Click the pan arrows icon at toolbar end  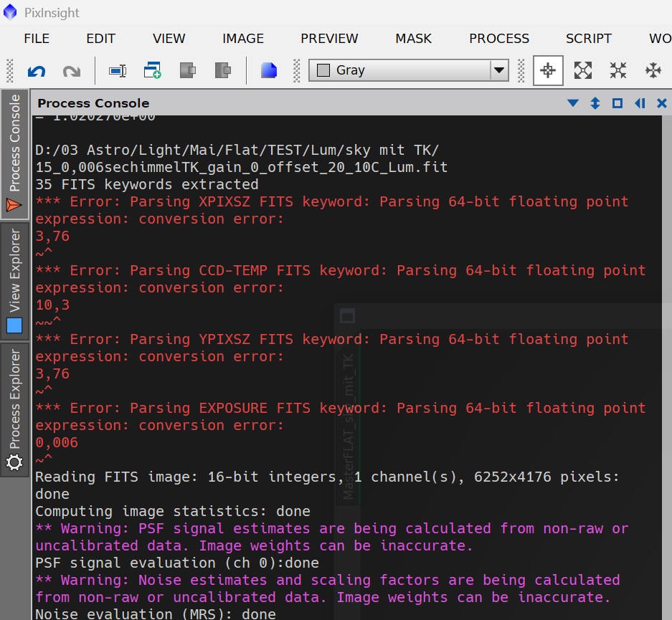tap(653, 70)
